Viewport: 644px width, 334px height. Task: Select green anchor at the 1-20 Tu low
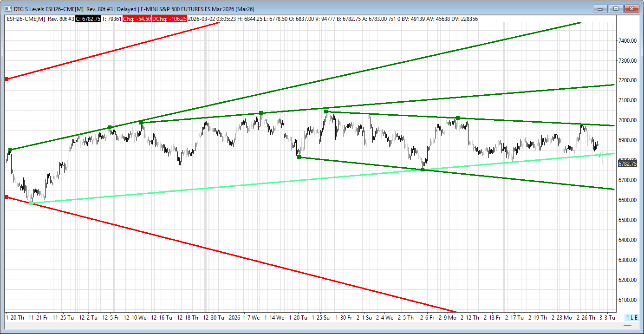coord(299,157)
